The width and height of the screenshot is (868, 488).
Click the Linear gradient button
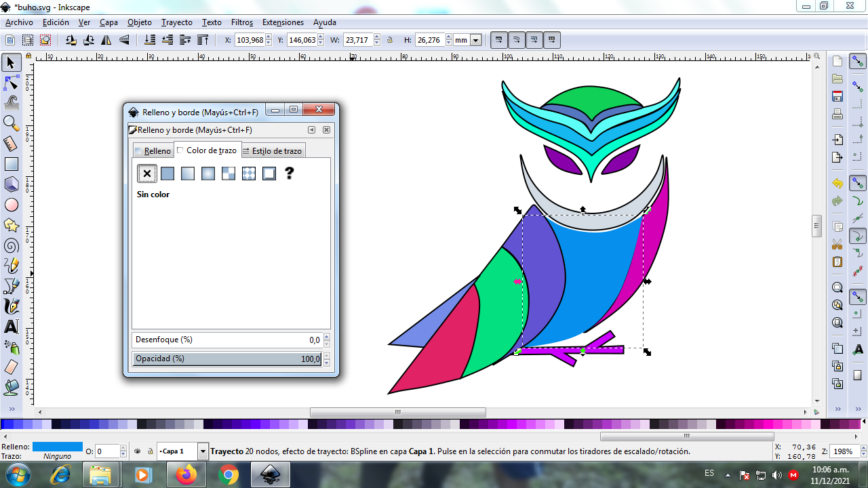(x=188, y=174)
